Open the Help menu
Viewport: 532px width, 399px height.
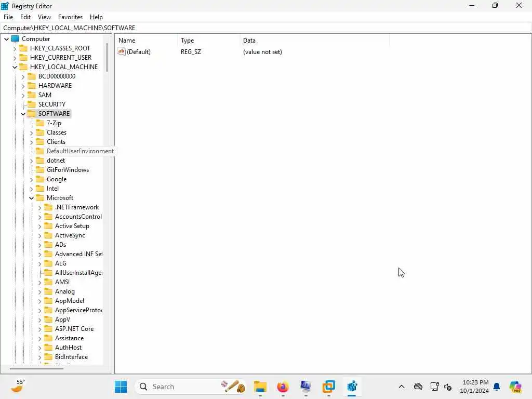coord(96,17)
